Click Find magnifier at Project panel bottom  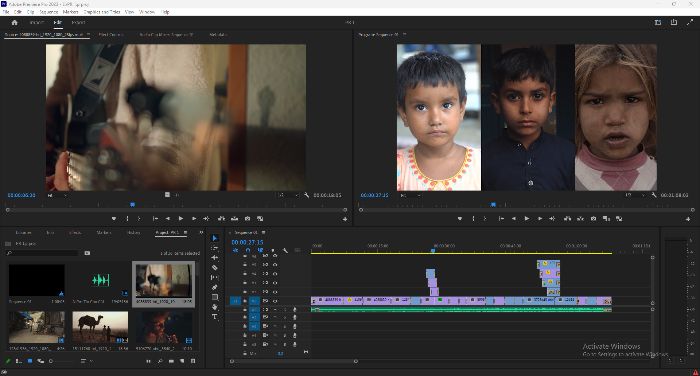[160, 361]
